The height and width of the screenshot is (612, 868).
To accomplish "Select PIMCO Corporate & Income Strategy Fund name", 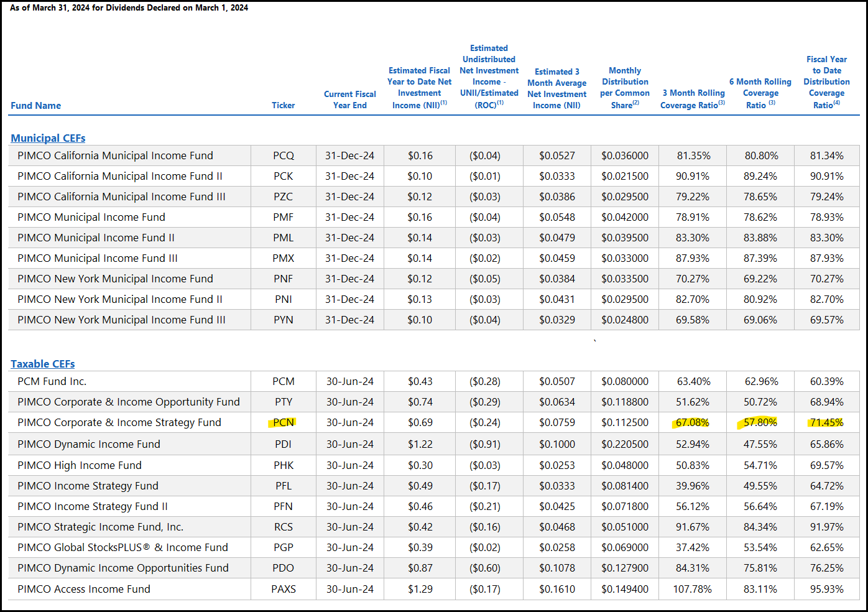I will pyautogui.click(x=119, y=422).
